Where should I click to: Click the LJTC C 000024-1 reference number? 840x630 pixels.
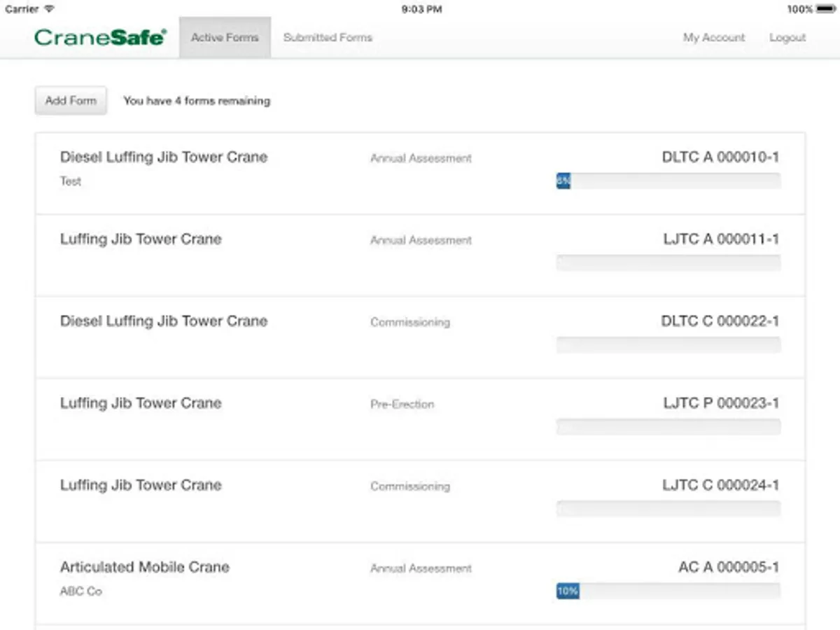point(721,485)
